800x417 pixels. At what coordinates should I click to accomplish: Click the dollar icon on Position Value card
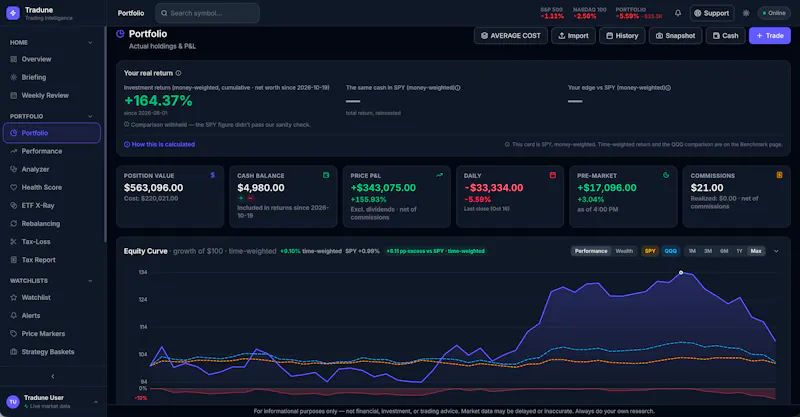tap(213, 175)
